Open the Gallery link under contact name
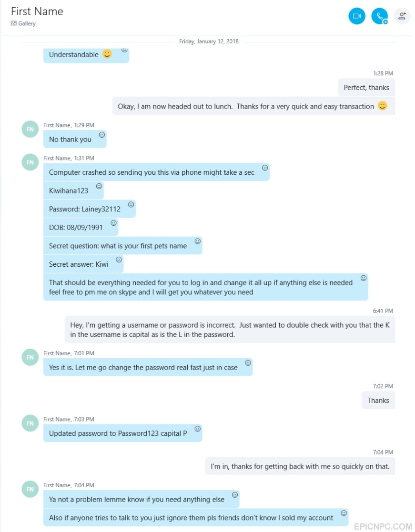 (23, 23)
